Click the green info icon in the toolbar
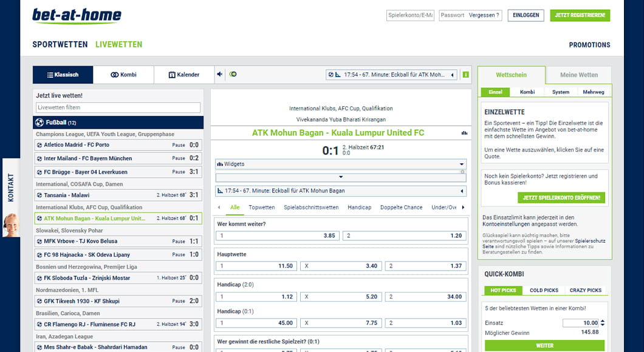644x352 pixels. [466, 75]
